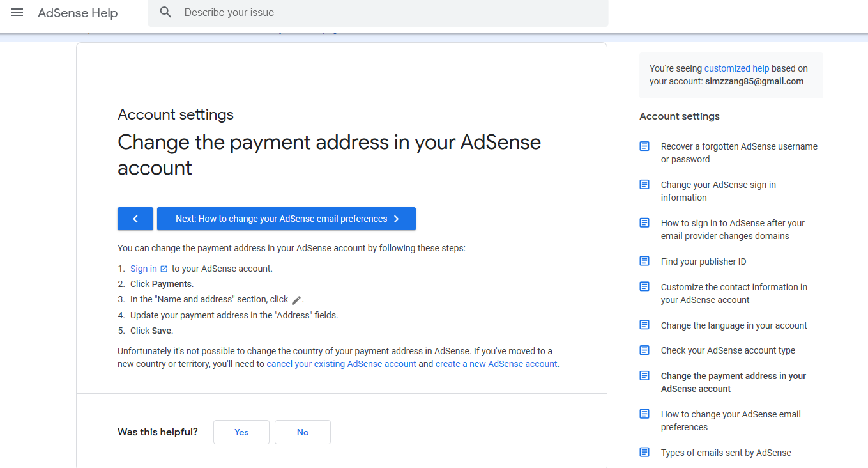
Task: Open Recover a forgotten AdSense username or password
Action: pos(739,153)
